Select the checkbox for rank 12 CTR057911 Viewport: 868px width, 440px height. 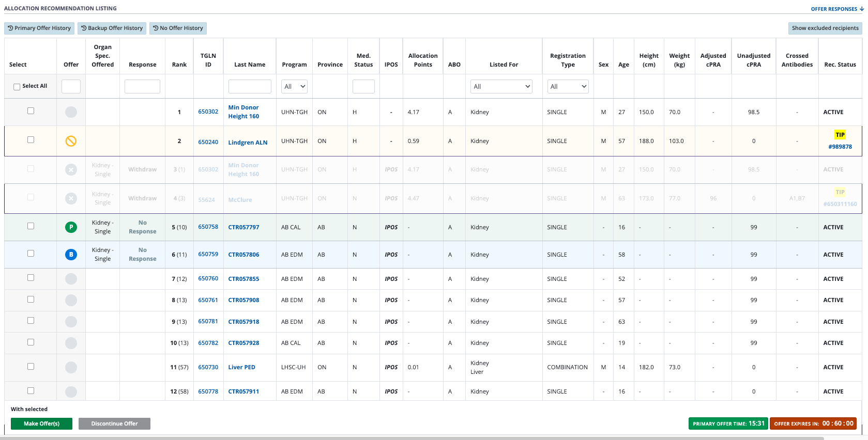coord(31,391)
